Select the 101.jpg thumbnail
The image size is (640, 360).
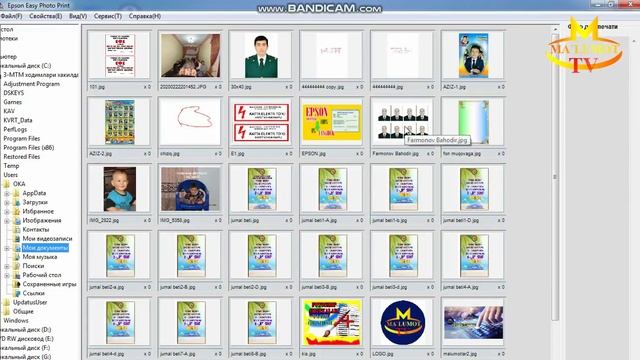point(120,56)
